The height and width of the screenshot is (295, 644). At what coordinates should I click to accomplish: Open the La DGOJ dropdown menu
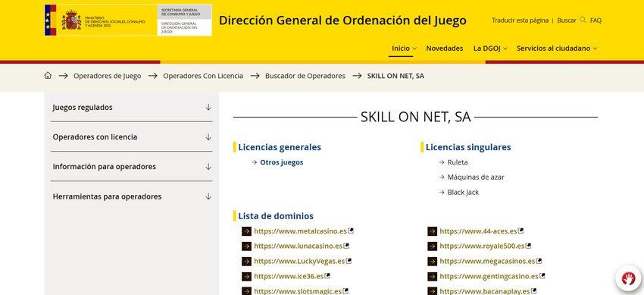[490, 49]
